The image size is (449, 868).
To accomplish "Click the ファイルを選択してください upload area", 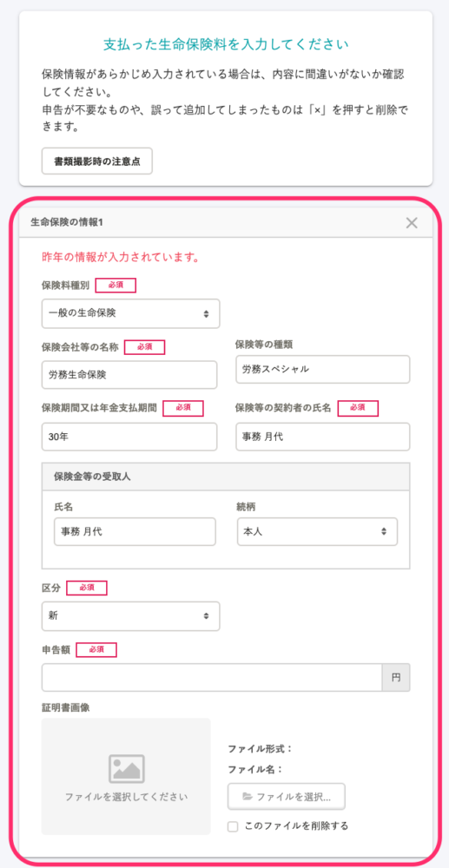I will (126, 776).
